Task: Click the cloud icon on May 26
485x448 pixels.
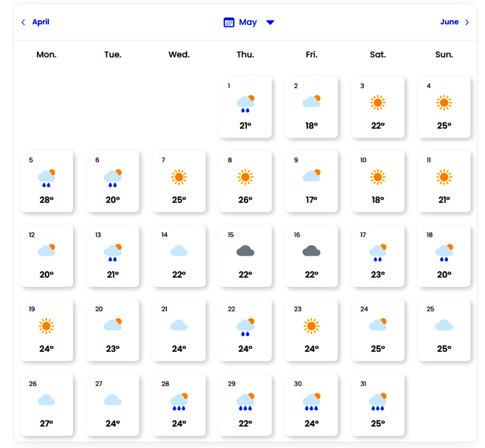Action: 46,400
